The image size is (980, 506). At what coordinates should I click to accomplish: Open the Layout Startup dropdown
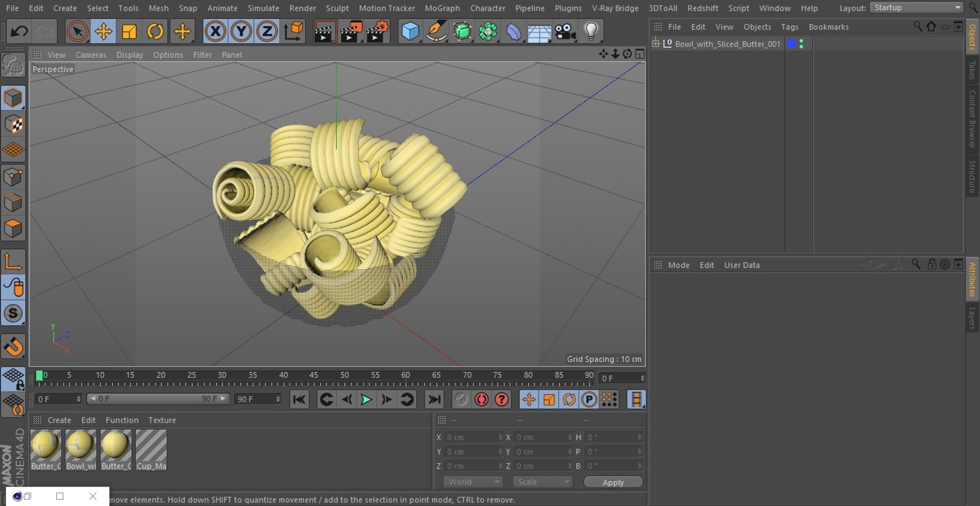tap(916, 8)
